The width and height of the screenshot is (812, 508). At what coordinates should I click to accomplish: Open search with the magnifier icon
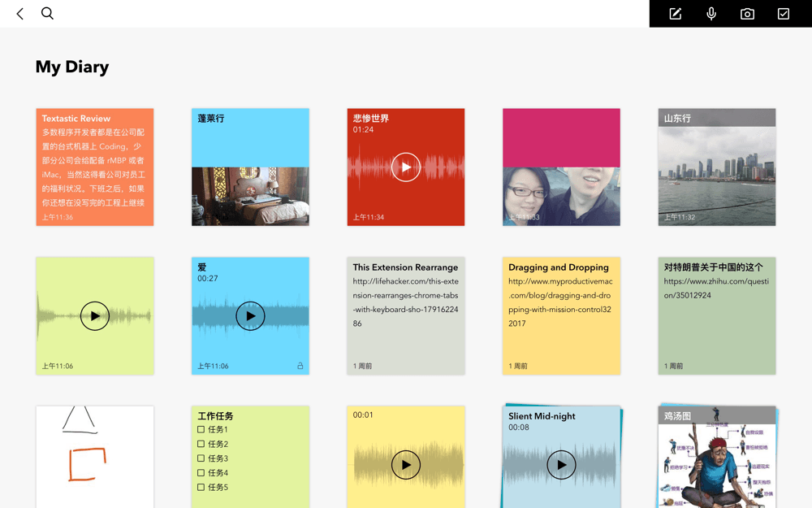[48, 14]
